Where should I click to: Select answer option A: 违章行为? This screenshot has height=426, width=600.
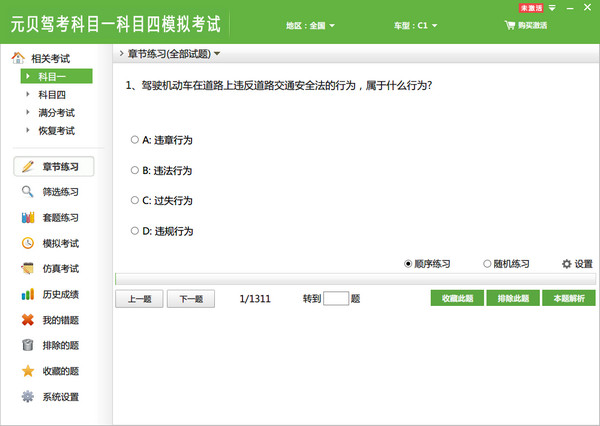(x=135, y=140)
